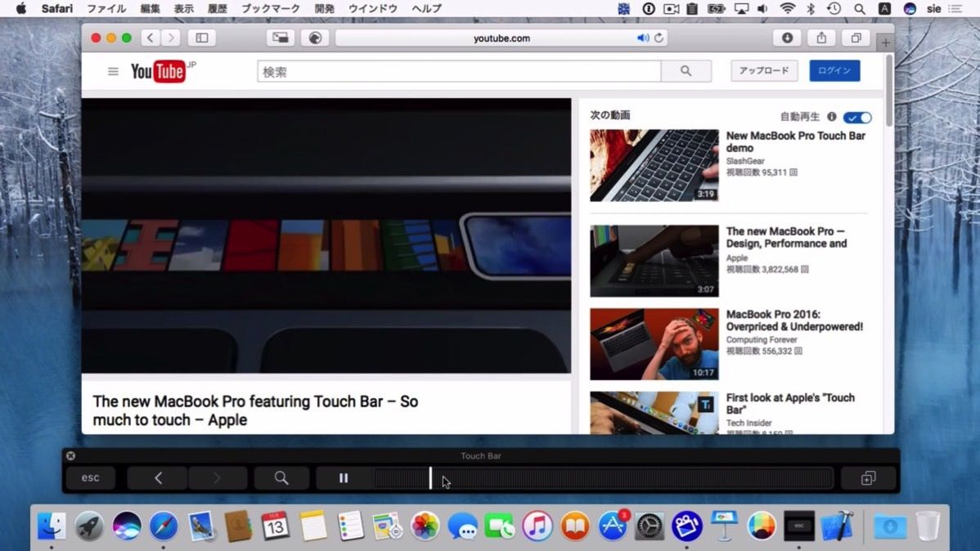Open Launchpad from the Dock
This screenshot has width=980, height=551.
[x=89, y=525]
